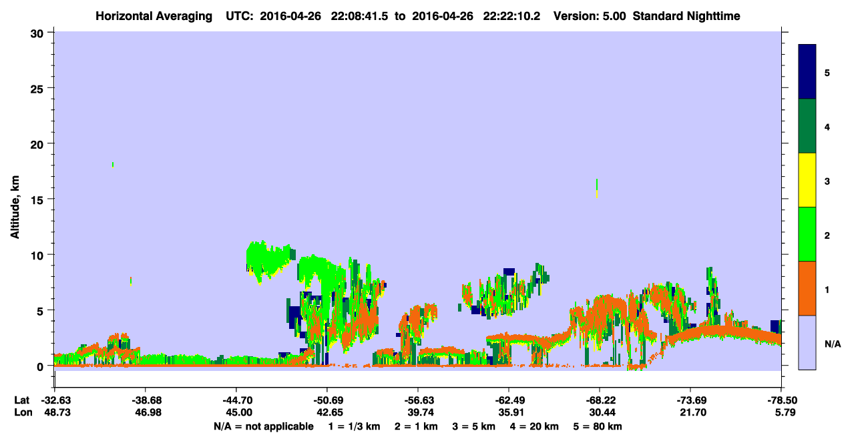Click the latitude value -44.70
The width and height of the screenshot is (868, 445).
tap(236, 400)
